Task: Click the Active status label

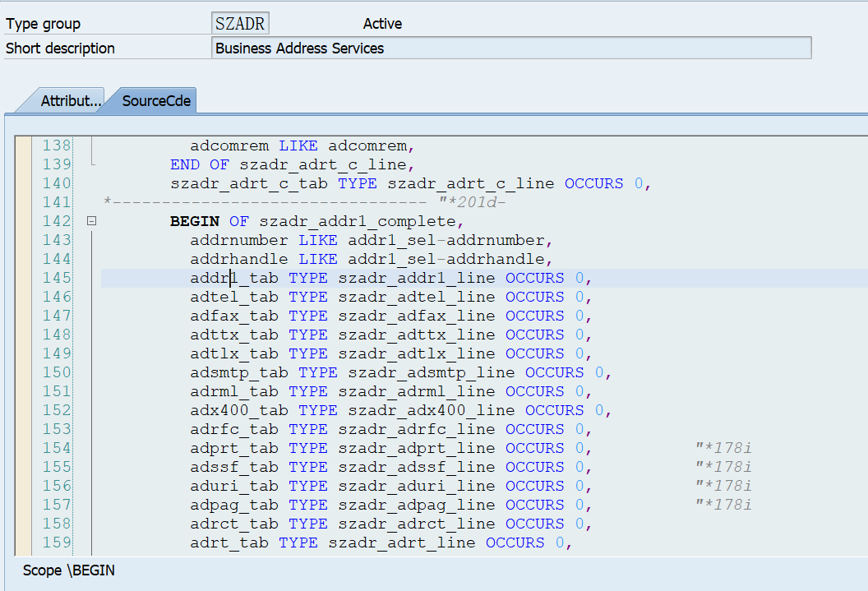Action: click(x=382, y=23)
